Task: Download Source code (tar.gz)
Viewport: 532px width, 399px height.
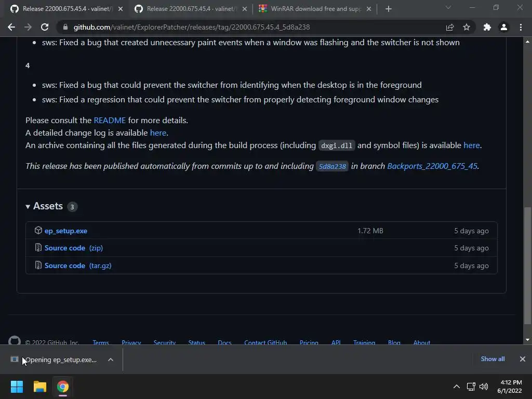Action: click(78, 265)
